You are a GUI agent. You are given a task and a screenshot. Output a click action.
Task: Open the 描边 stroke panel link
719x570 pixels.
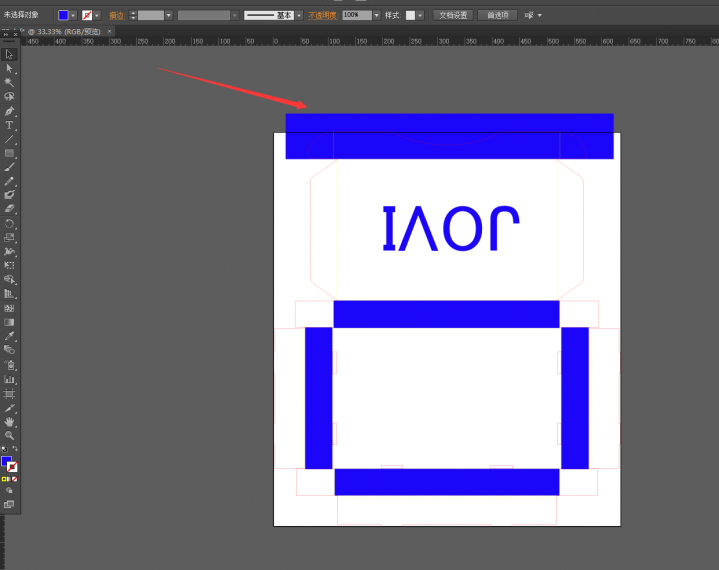coord(117,15)
